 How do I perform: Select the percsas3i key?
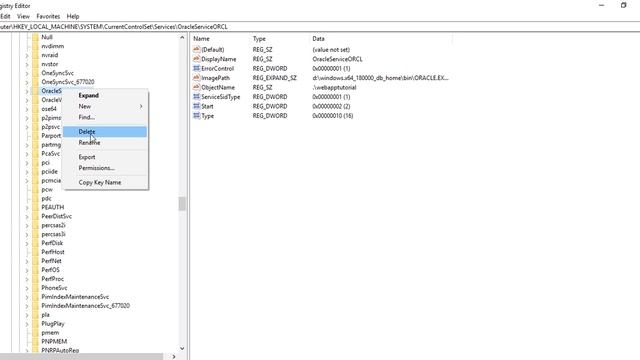pos(53,234)
